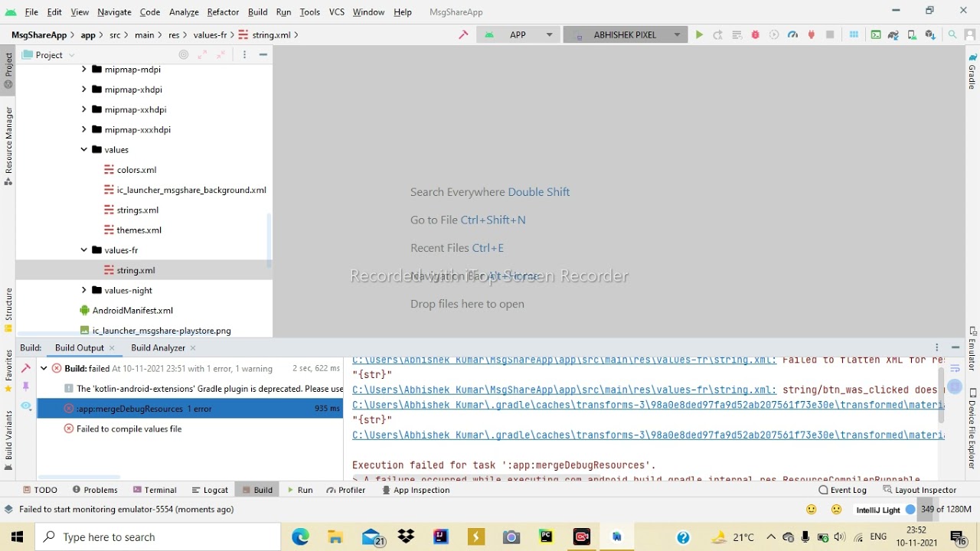Toggle the Favorites side tab

[8, 371]
